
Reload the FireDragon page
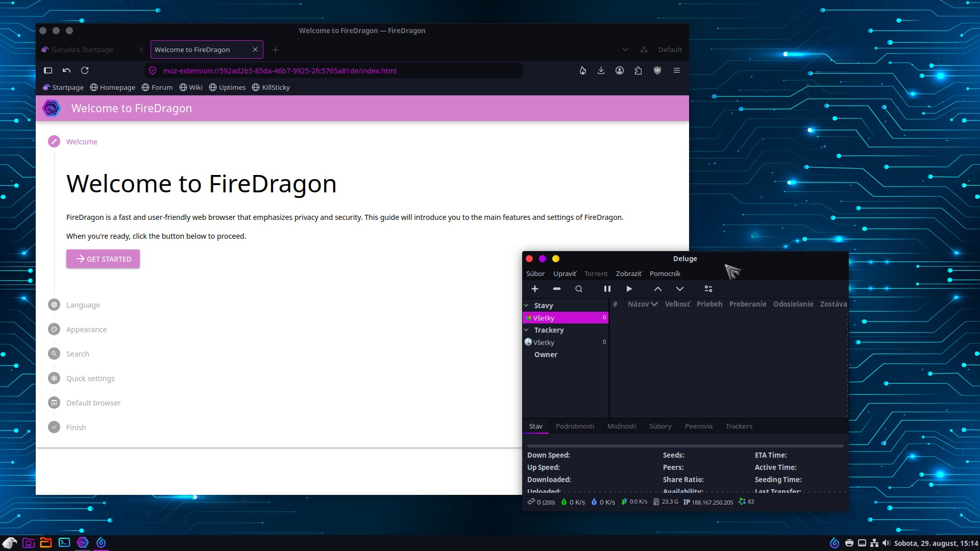85,70
